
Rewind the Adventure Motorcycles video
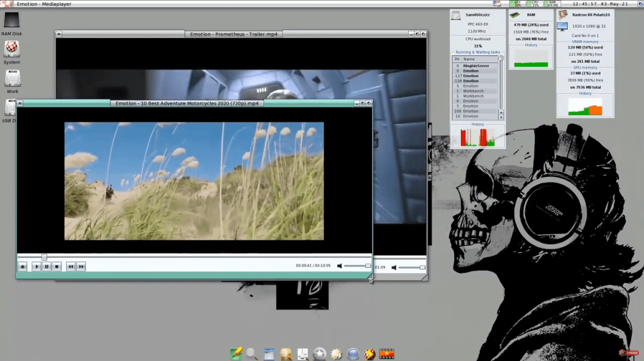[x=70, y=267]
